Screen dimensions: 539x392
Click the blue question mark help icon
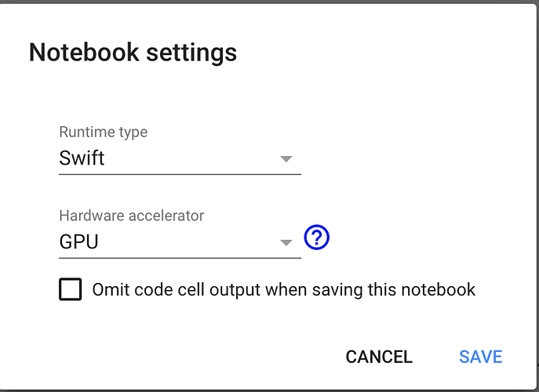(x=316, y=237)
